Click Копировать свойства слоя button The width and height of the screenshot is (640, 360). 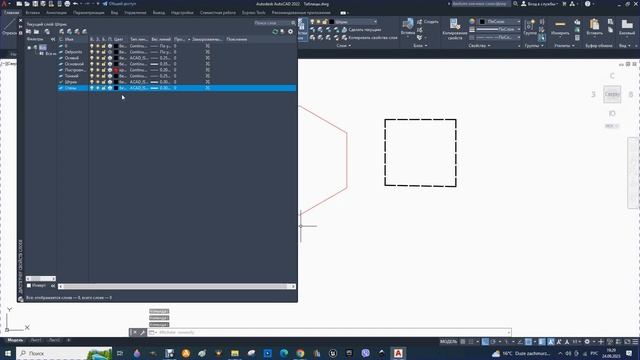tap(369, 38)
